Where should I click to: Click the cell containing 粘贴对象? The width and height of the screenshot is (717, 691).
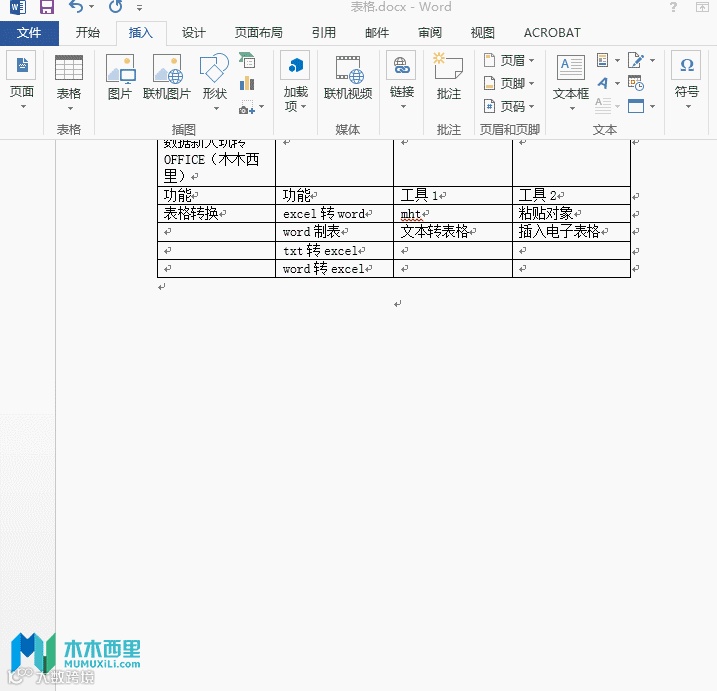tap(572, 214)
